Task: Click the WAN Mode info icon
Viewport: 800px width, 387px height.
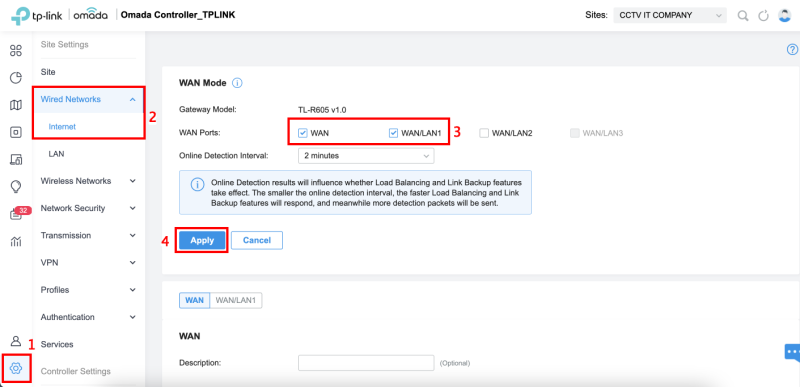Action: pyautogui.click(x=237, y=83)
